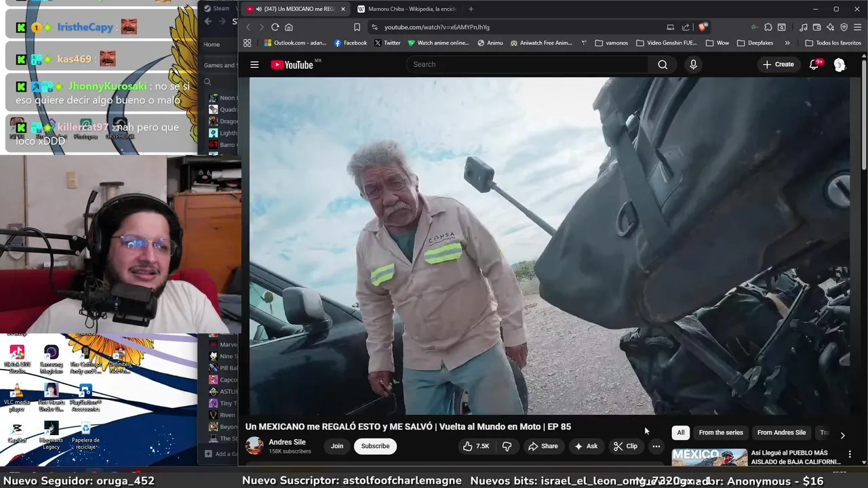Open Hogwarts Legacy desktop shortcut
This screenshot has height=488, width=868.
(51, 436)
